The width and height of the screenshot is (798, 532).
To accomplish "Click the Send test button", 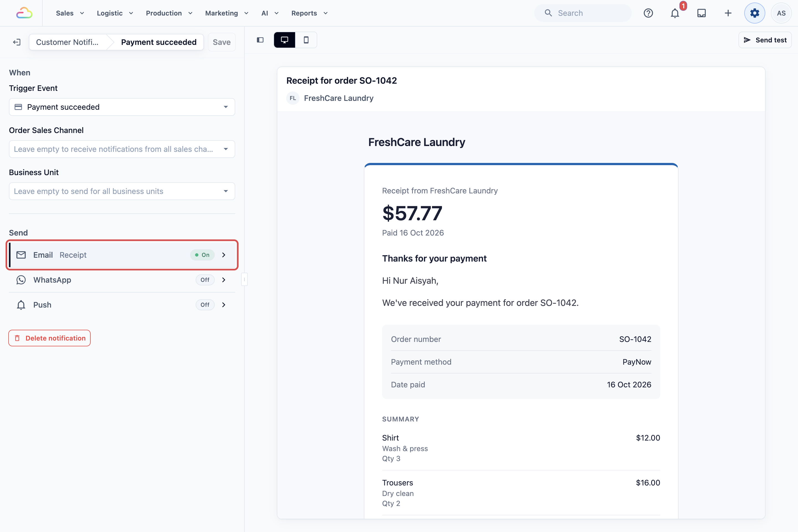I will [x=765, y=40].
